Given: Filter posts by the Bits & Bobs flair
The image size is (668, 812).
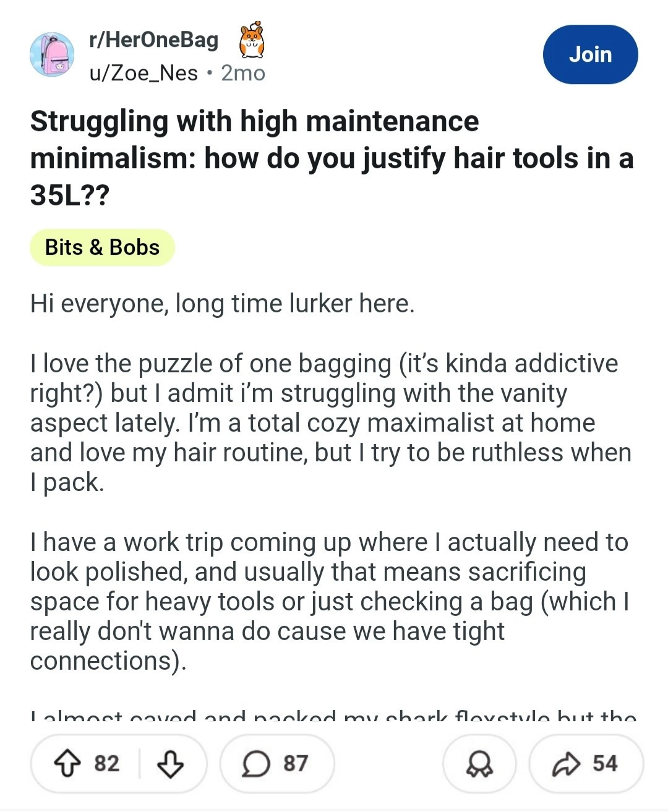Looking at the screenshot, I should click(x=102, y=247).
